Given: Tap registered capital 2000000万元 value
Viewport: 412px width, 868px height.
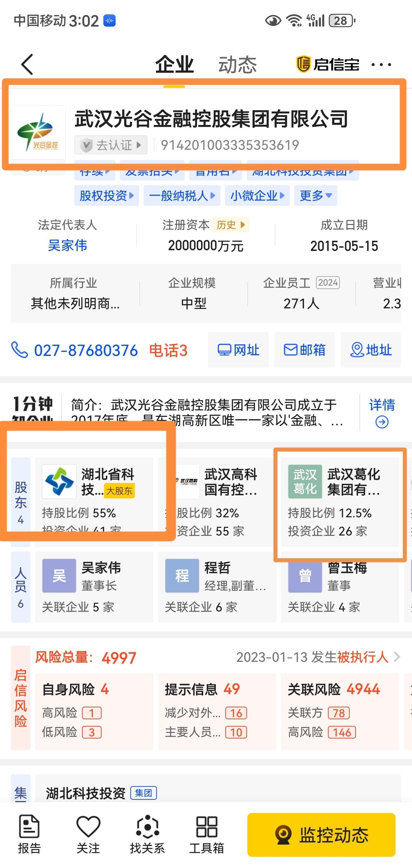Looking at the screenshot, I should 206,246.
